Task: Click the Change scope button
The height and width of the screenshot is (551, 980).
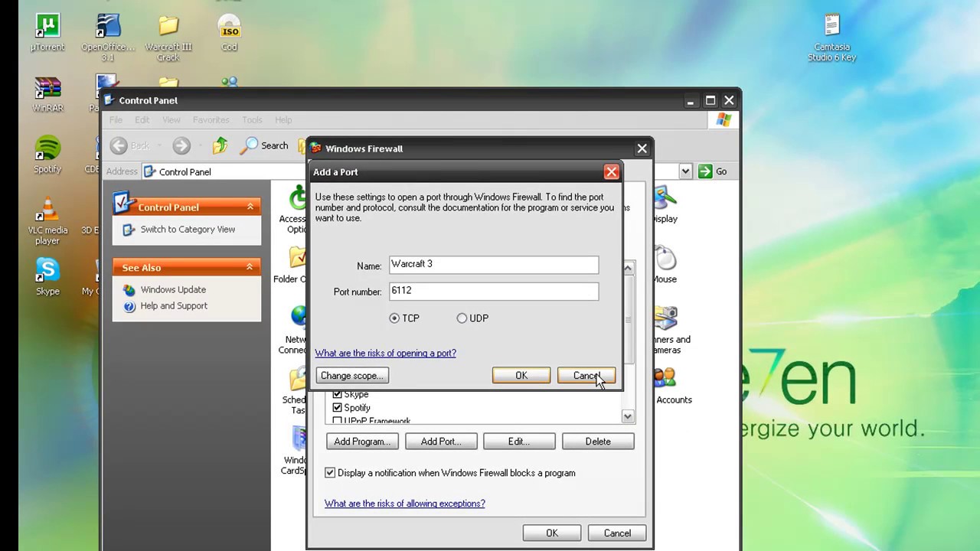Action: (352, 375)
